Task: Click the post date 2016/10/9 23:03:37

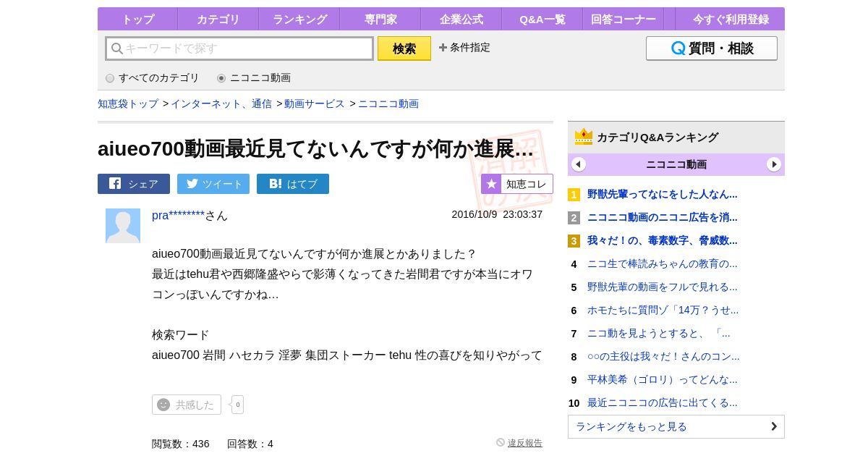Action: [x=497, y=214]
